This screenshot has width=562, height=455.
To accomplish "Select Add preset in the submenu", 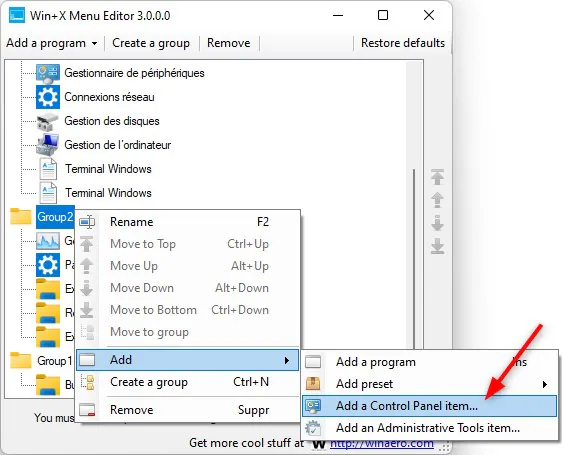I will coord(429,384).
